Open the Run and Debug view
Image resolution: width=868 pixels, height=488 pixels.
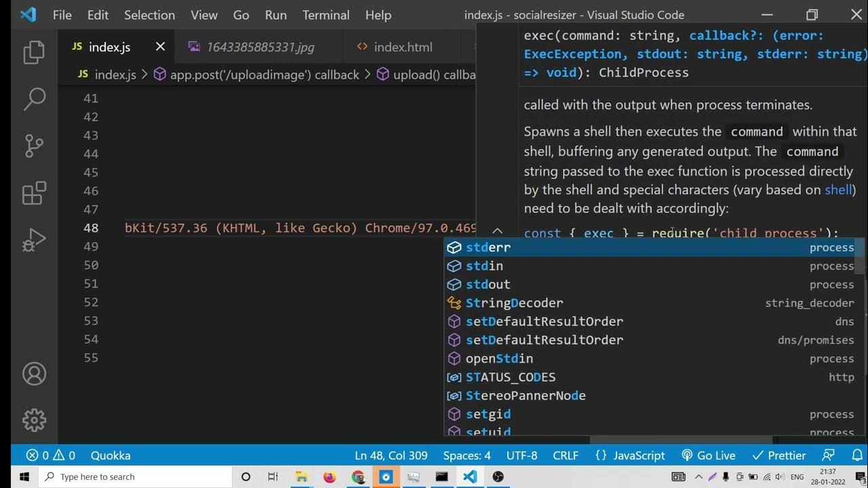coord(34,240)
